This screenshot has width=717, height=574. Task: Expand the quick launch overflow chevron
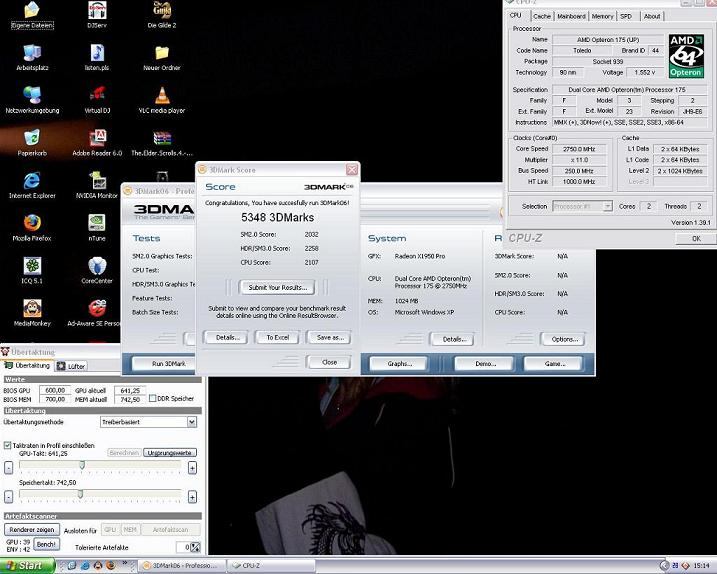pos(124,563)
